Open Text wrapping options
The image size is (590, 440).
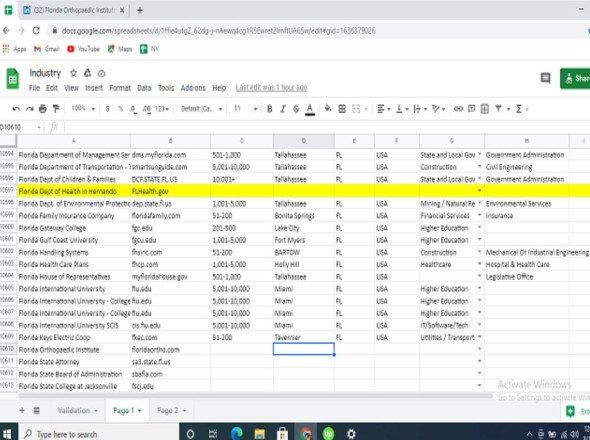(420, 109)
